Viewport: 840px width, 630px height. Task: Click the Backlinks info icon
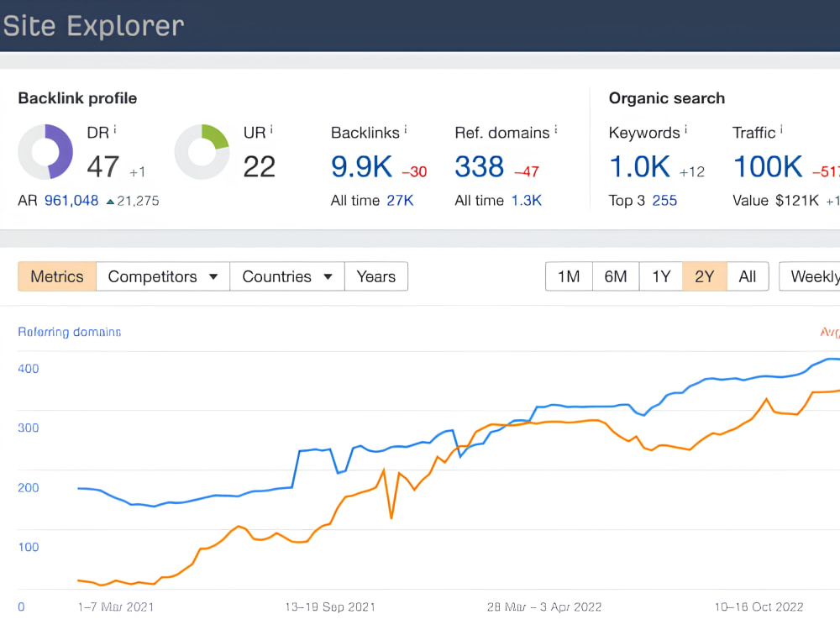tap(406, 129)
